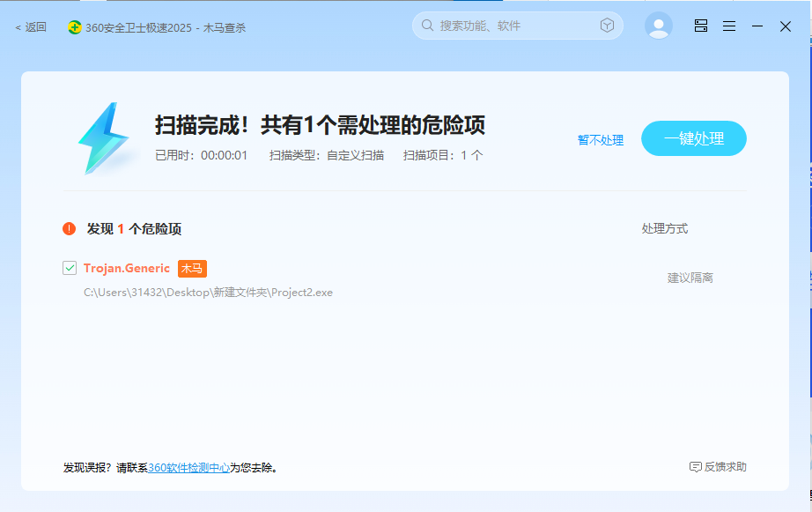Open the user account avatar
The image size is (812, 512).
coord(658,26)
